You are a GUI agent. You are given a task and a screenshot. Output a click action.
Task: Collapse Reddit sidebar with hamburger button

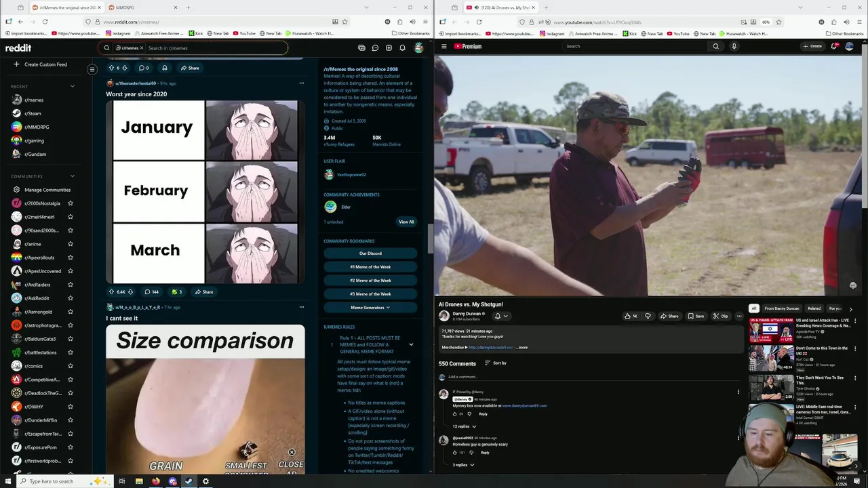[x=92, y=69]
